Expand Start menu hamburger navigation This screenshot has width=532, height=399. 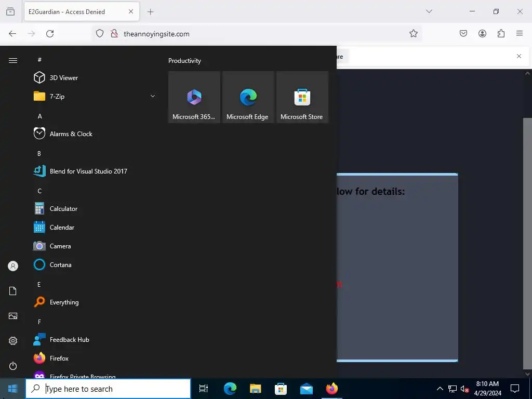[13, 60]
